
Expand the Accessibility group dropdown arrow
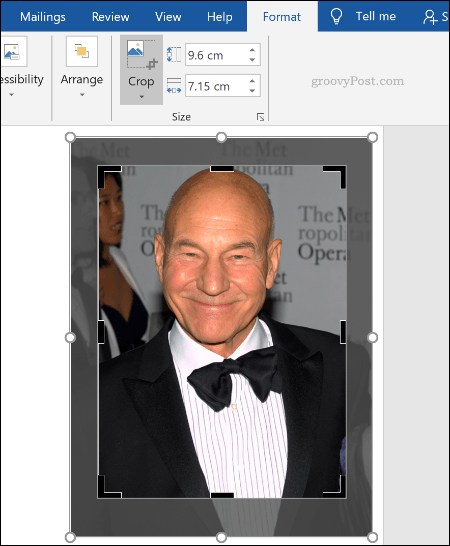pos(11,94)
